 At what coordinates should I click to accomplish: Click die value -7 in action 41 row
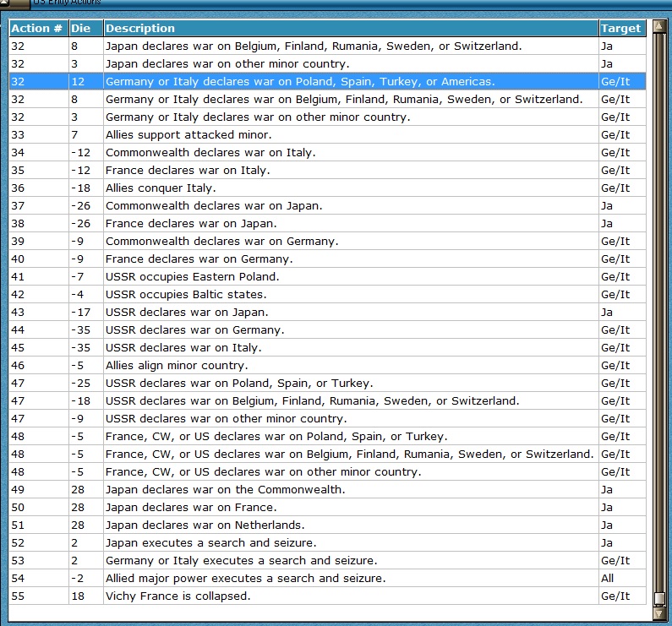(x=85, y=276)
